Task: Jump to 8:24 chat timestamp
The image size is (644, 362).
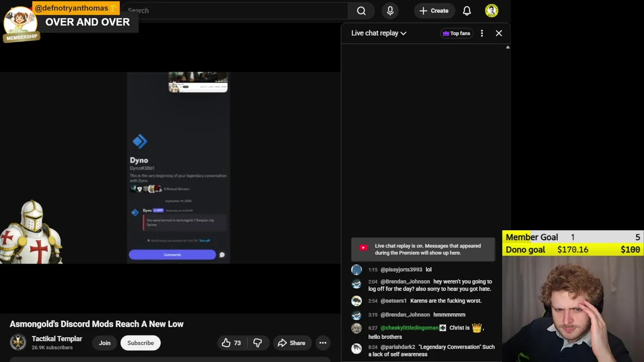Action: pyautogui.click(x=373, y=347)
